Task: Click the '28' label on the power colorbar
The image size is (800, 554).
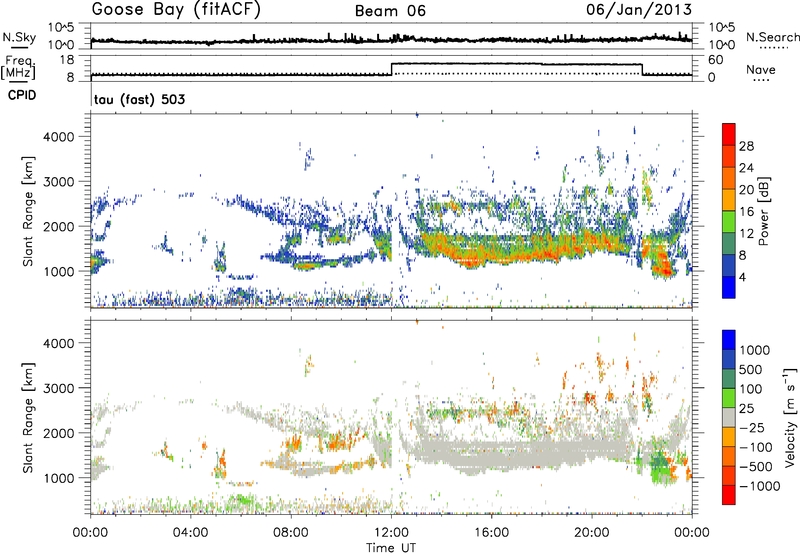Action: [746, 146]
